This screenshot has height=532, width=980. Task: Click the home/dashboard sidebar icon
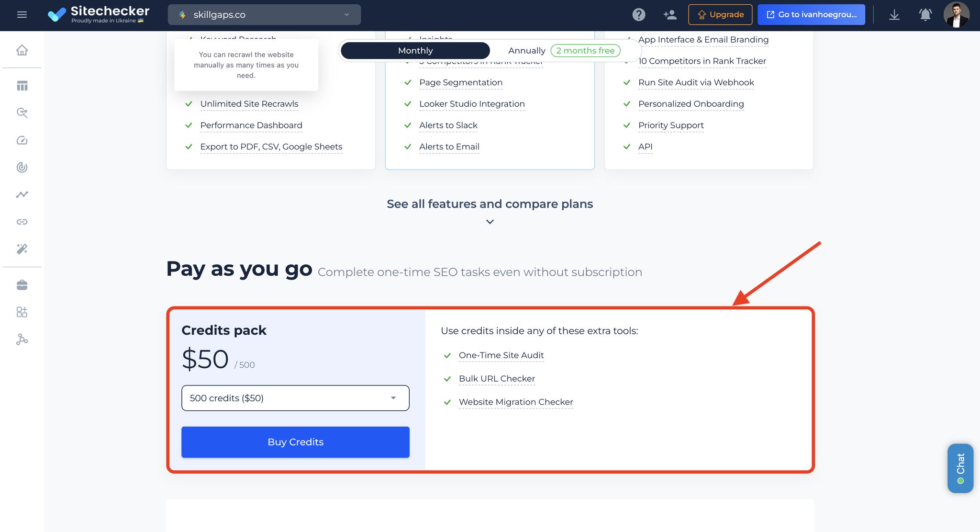22,49
